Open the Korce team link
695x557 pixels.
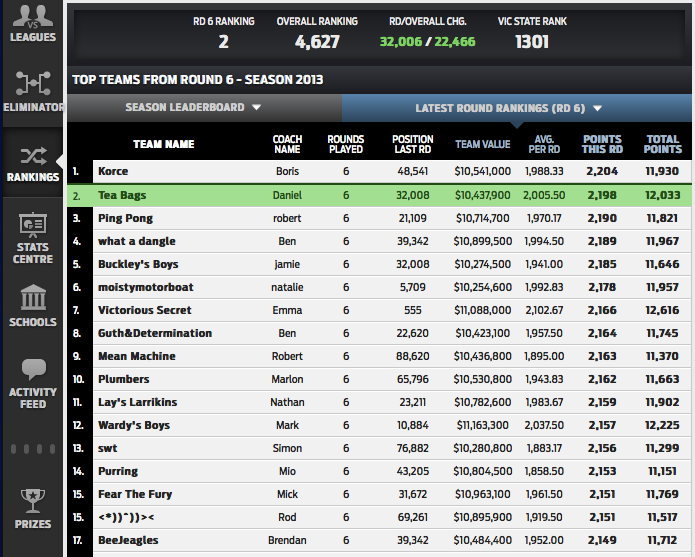(113, 172)
